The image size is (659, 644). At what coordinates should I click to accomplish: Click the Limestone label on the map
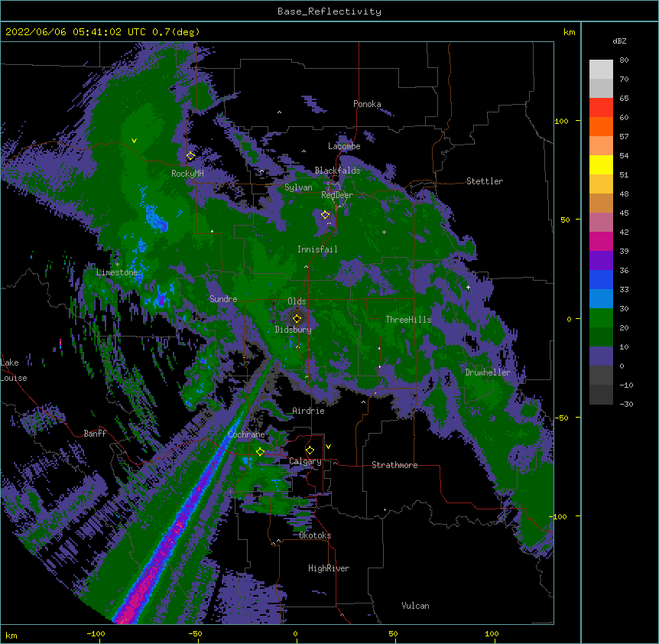[117, 272]
